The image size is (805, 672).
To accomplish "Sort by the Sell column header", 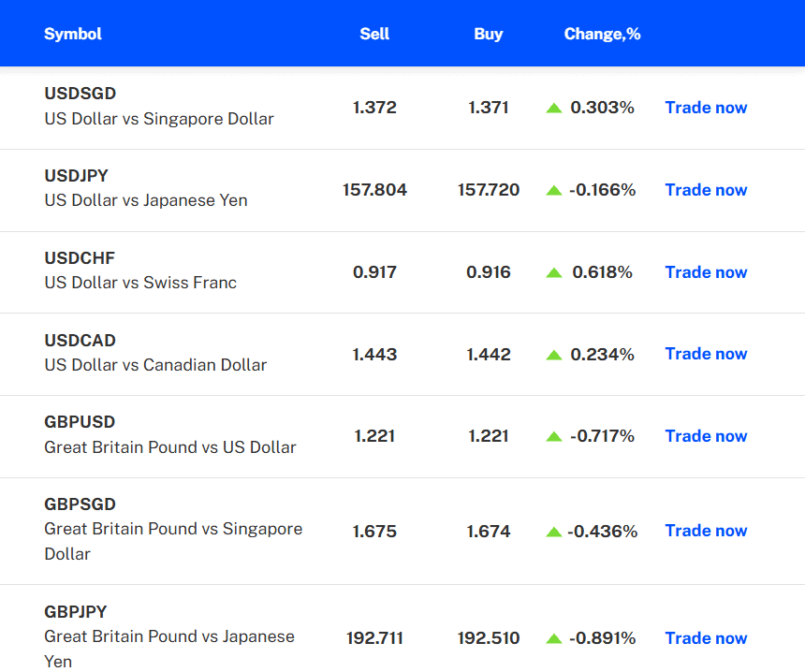I will point(374,34).
